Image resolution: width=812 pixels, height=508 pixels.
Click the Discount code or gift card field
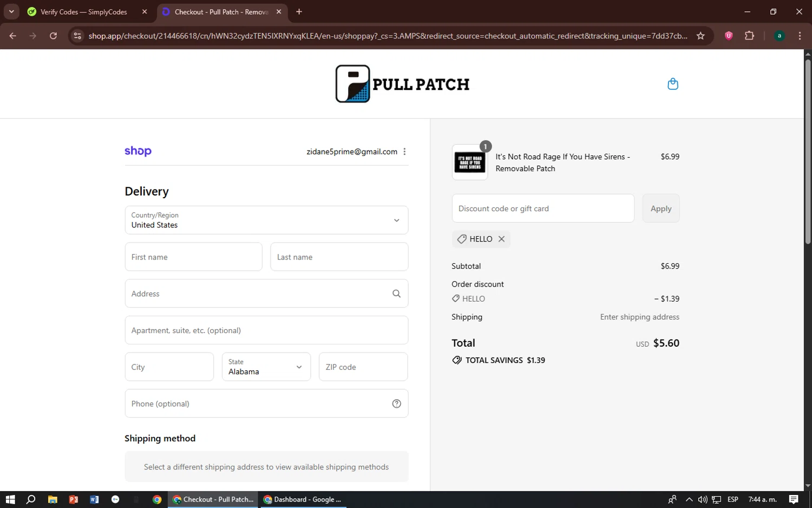543,208
